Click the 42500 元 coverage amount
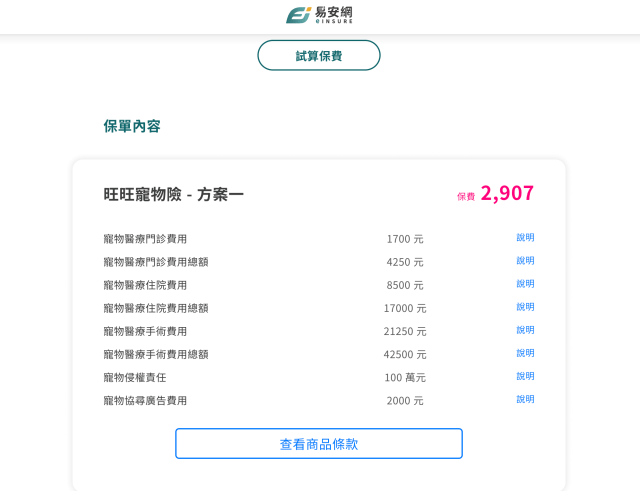This screenshot has height=491, width=640. click(405, 354)
